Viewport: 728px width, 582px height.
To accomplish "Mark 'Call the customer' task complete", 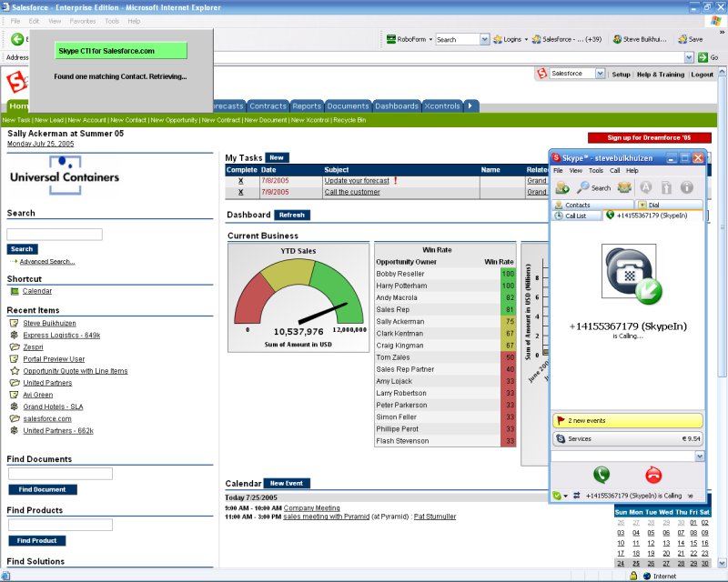I will pos(241,192).
